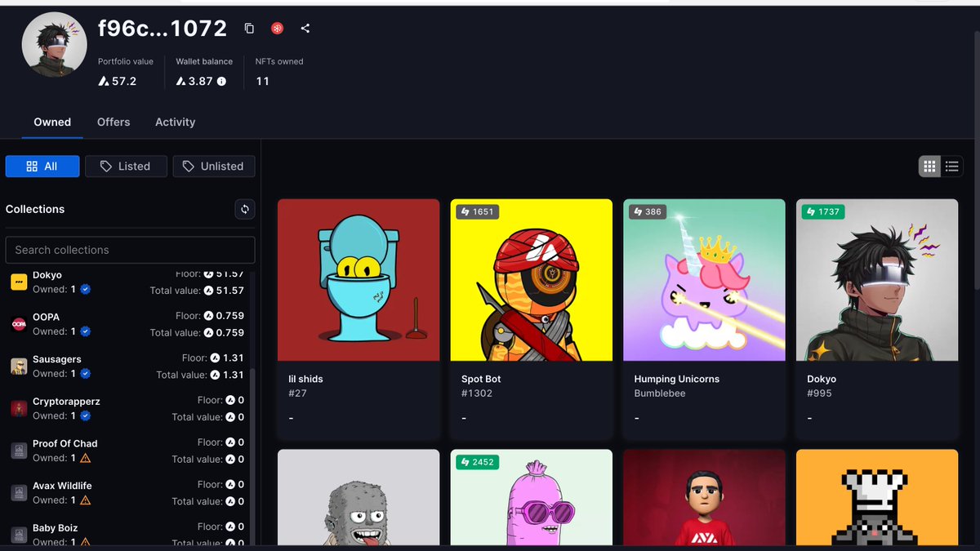Select the Dokyo collection name
980x551 pixels.
click(x=47, y=275)
